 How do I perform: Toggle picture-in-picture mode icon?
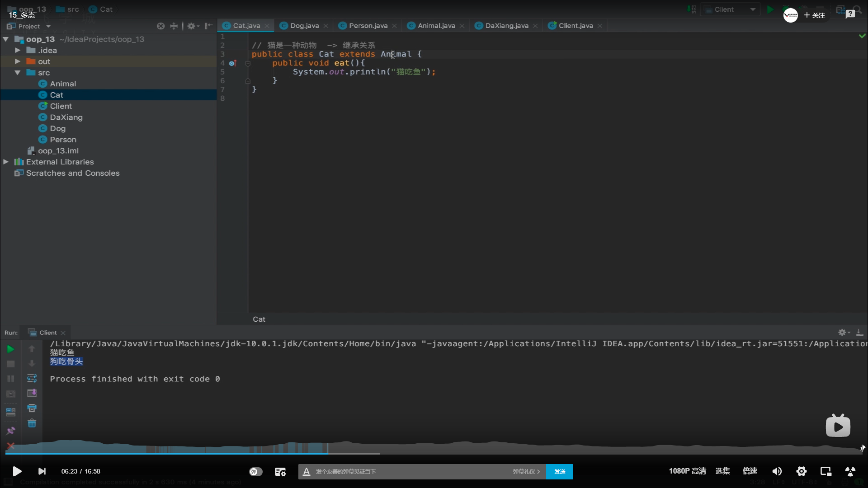[826, 471]
